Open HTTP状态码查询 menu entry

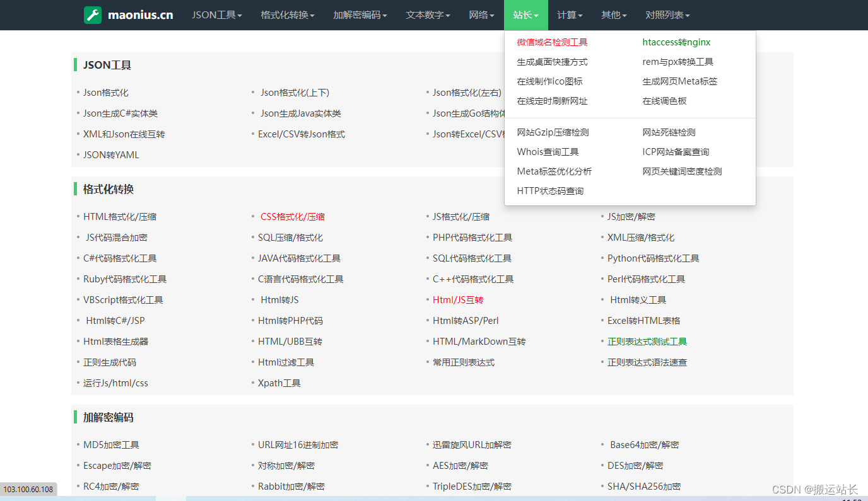click(x=551, y=191)
